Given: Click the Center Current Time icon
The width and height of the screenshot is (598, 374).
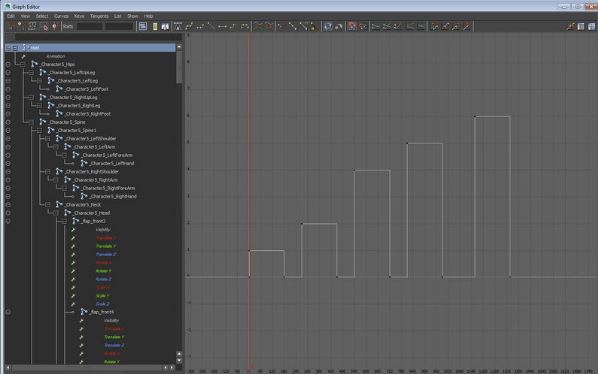Looking at the screenshot, I should pos(165,26).
